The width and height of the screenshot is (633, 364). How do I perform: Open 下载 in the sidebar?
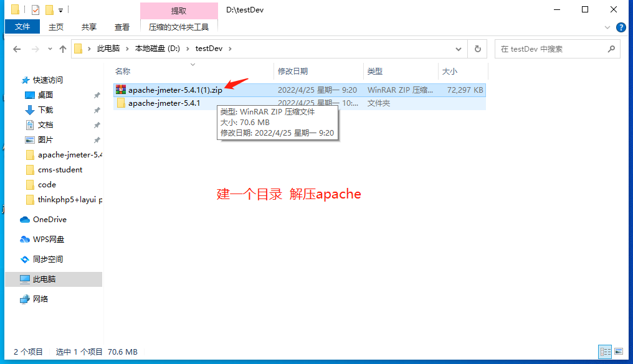[x=45, y=110]
